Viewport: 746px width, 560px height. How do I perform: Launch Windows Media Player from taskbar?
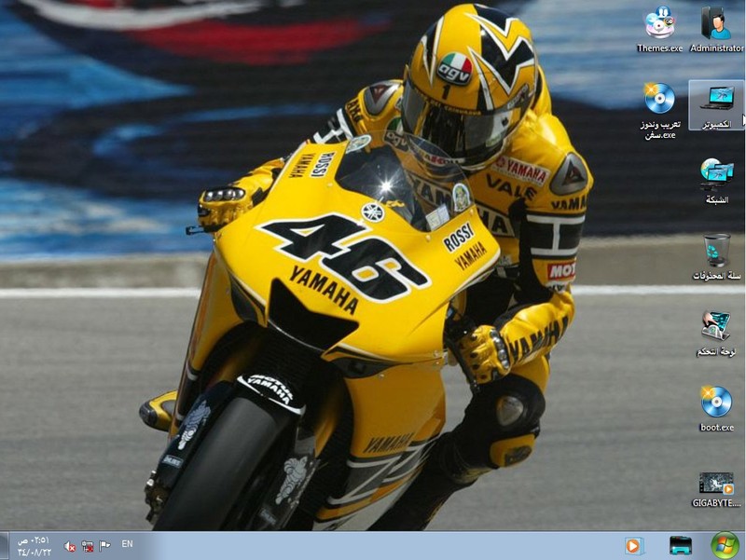pos(634,546)
